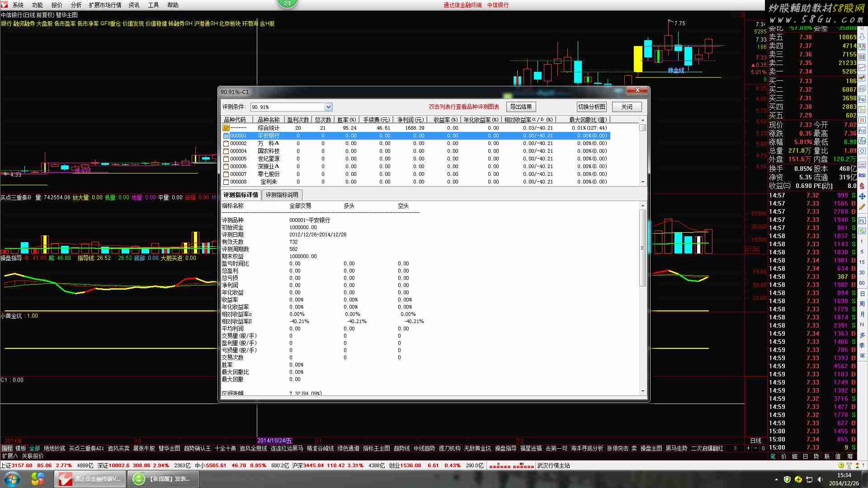
Task: Open the Windows Start menu orb
Action: [x=12, y=479]
